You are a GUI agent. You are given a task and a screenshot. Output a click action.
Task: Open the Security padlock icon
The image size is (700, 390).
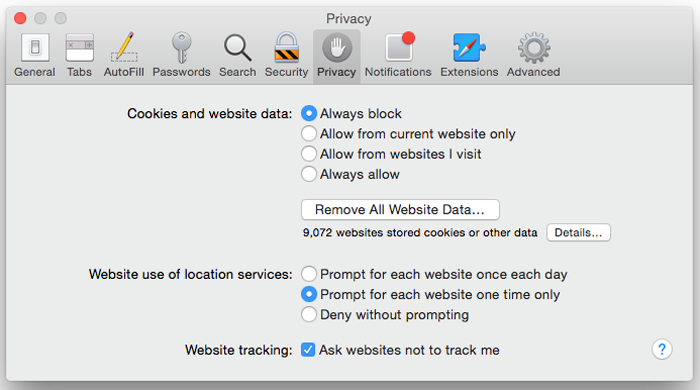(x=287, y=47)
